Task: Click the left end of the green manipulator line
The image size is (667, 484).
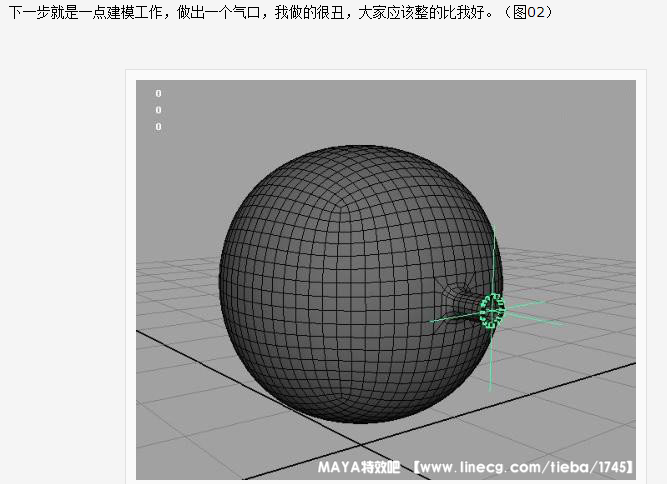Action: pos(430,321)
